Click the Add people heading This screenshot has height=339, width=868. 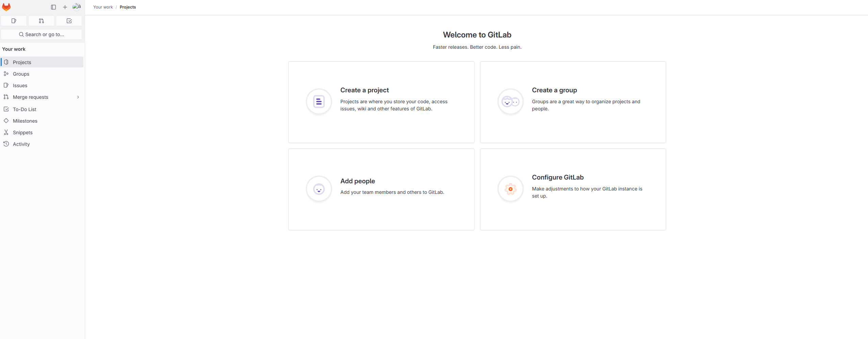pos(357,181)
